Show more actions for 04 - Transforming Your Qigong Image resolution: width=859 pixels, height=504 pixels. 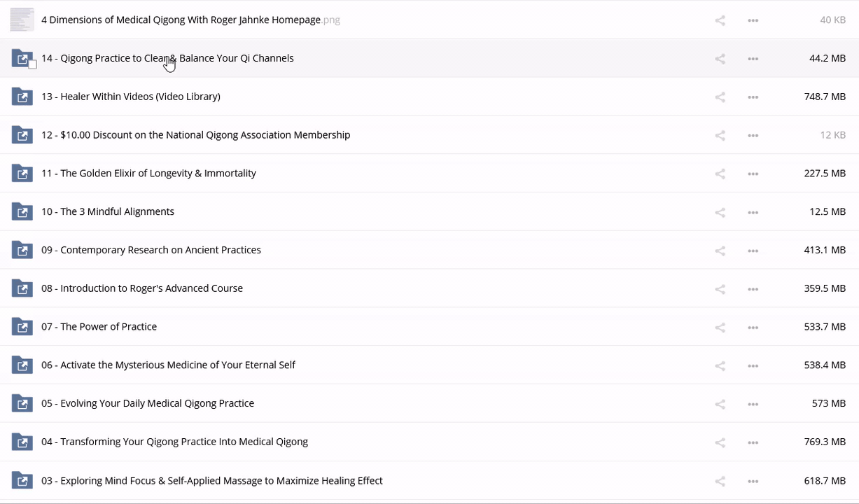point(753,442)
